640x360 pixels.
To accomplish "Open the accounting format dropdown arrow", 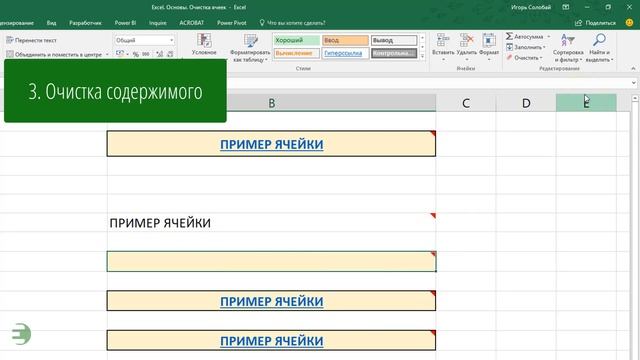I will [x=127, y=54].
